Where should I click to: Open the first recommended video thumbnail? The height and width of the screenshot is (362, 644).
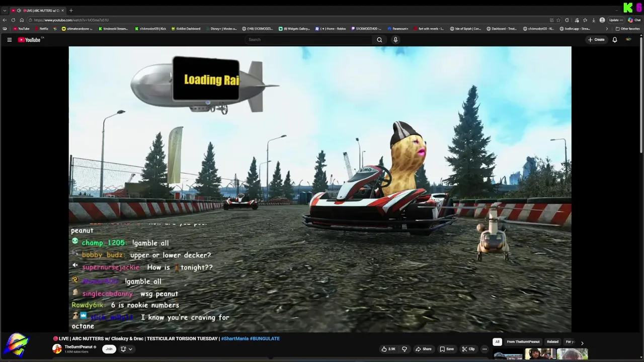[508, 354]
